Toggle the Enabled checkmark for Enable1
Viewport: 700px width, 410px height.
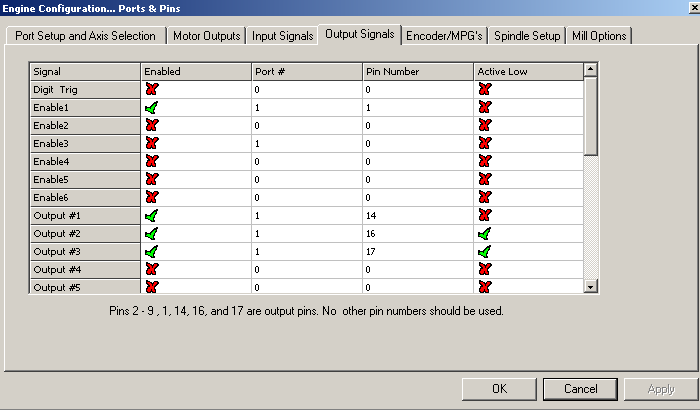(x=152, y=107)
